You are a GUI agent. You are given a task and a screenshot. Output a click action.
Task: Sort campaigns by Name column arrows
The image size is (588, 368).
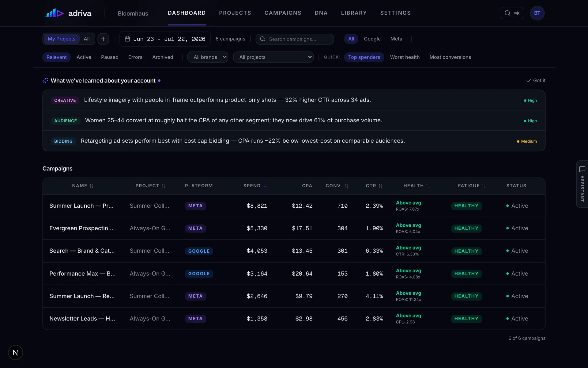[x=91, y=186]
